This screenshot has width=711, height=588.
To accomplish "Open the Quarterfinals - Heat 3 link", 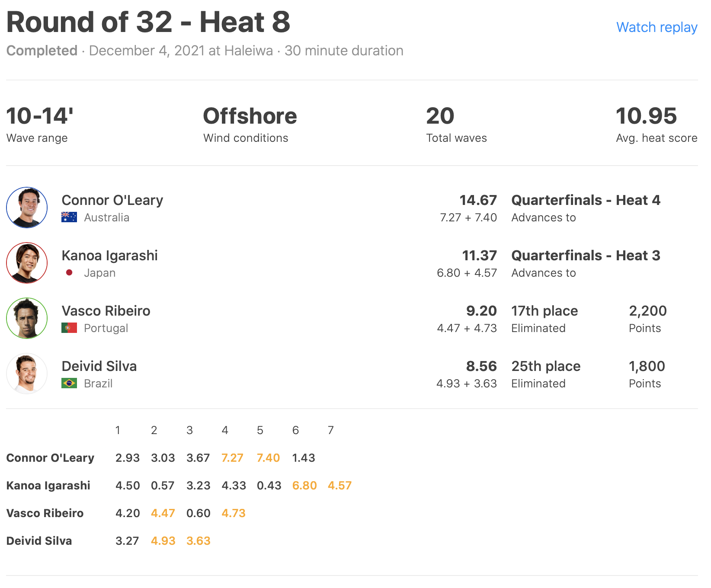I will (x=586, y=256).
